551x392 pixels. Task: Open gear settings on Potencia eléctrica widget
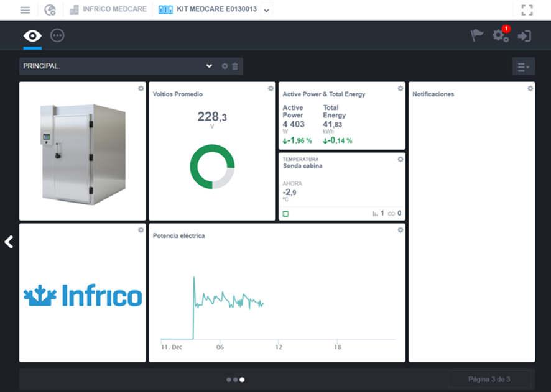tap(401, 230)
